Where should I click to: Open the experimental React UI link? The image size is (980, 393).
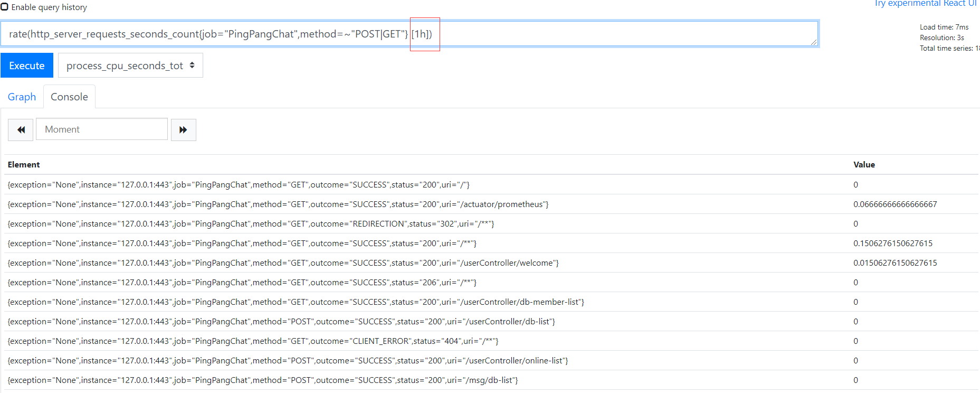point(925,4)
